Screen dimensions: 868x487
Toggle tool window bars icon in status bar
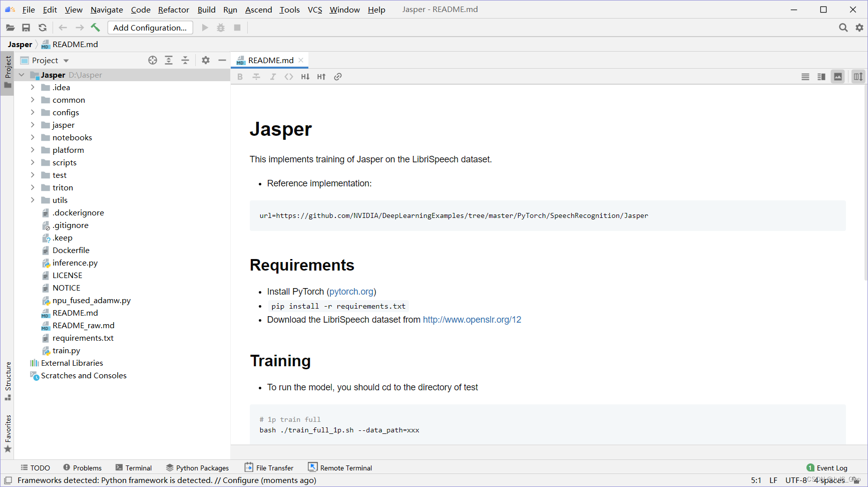coord(8,480)
